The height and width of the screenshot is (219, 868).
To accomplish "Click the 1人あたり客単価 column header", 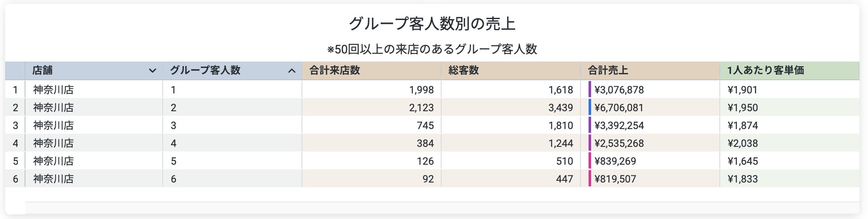I will tap(789, 71).
